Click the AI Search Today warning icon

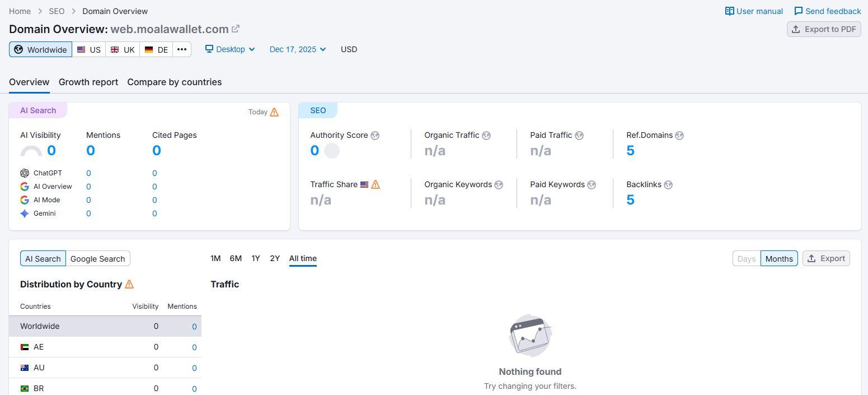click(274, 112)
